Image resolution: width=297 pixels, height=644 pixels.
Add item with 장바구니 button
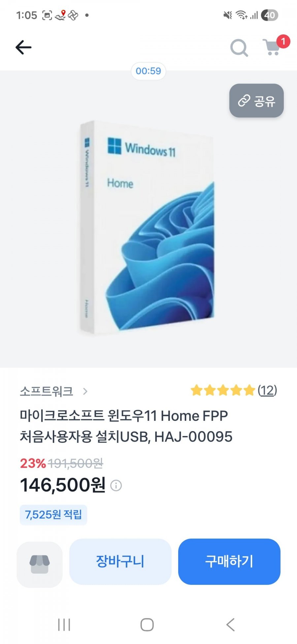(120, 561)
